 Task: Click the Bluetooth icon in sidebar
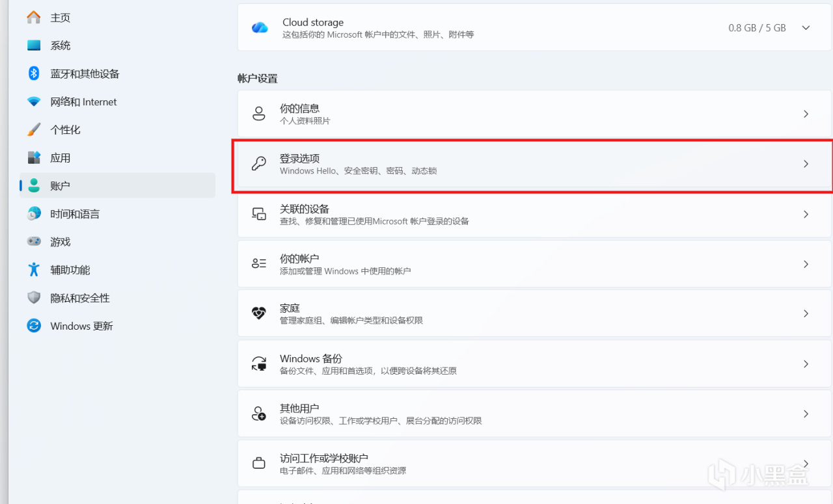coord(34,73)
